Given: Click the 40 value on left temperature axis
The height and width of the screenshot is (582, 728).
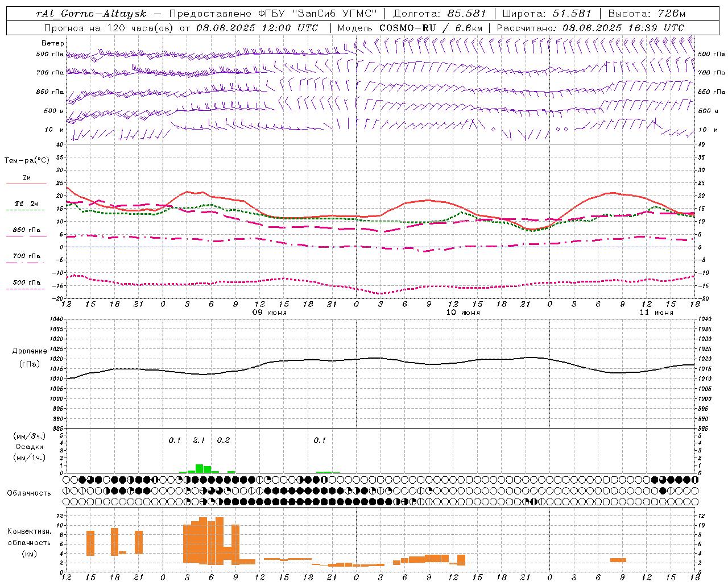Looking at the screenshot, I should click(61, 144).
